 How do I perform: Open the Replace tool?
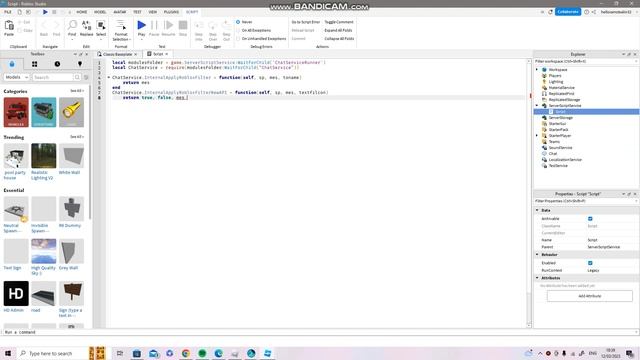coord(87,25)
